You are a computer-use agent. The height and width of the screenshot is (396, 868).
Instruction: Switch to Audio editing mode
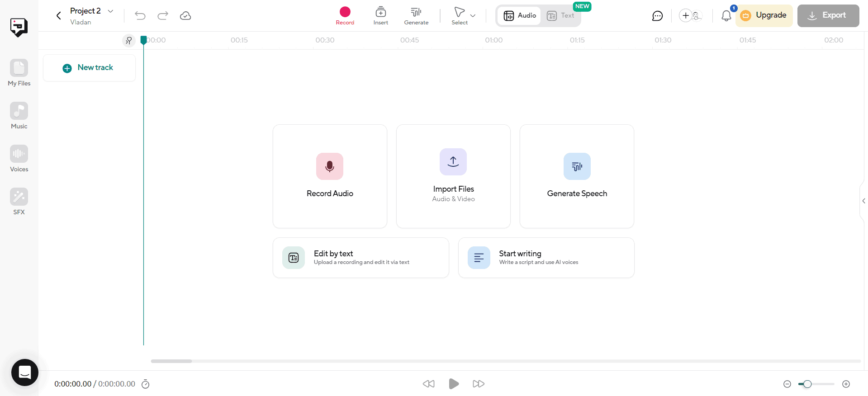pyautogui.click(x=520, y=16)
